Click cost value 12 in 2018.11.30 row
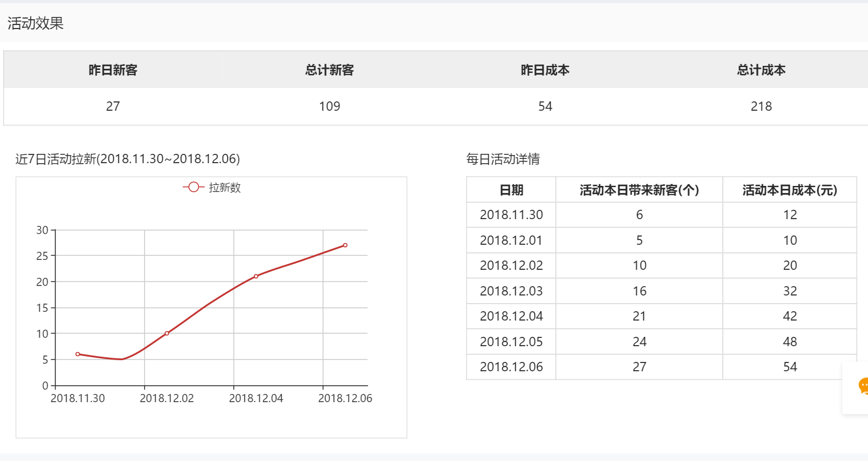The width and height of the screenshot is (868, 461). click(x=790, y=215)
